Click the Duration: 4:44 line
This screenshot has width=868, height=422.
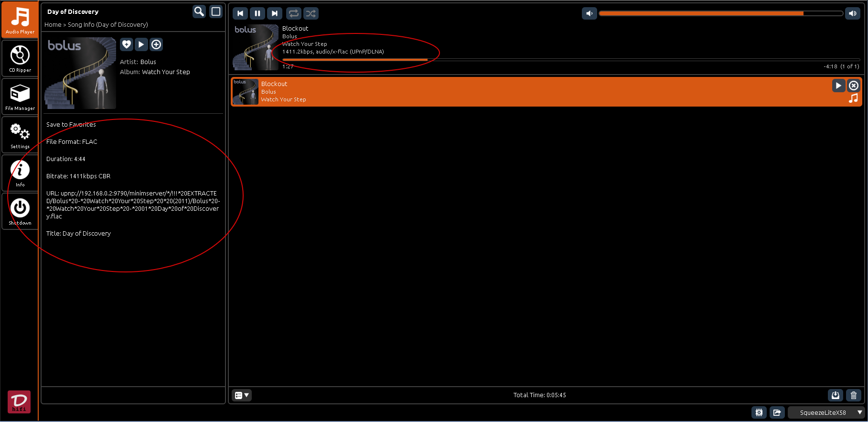66,159
